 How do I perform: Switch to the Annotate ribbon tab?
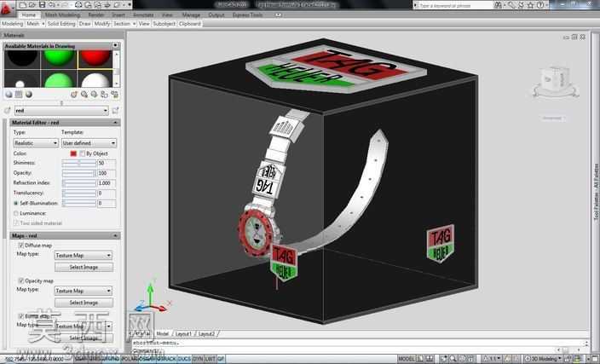click(x=142, y=15)
